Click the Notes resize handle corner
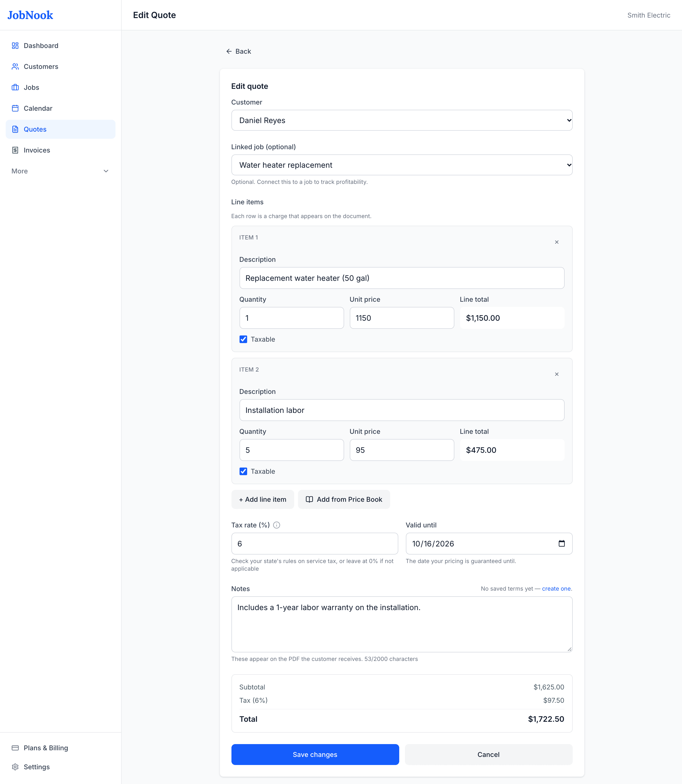682x784 pixels. [569, 649]
